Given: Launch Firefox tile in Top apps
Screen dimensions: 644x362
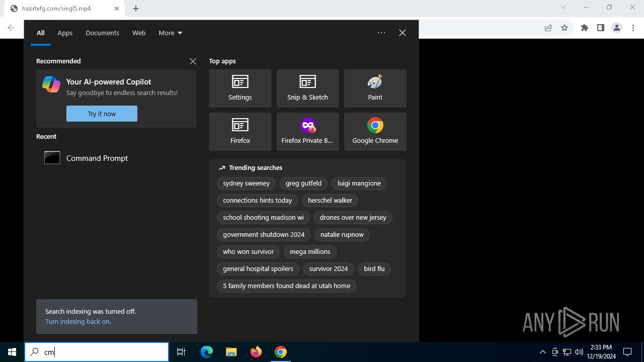Looking at the screenshot, I should (x=240, y=132).
